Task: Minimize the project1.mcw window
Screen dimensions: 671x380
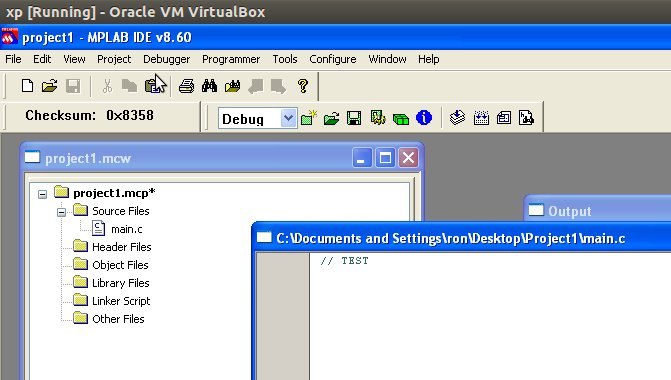Action: (362, 158)
